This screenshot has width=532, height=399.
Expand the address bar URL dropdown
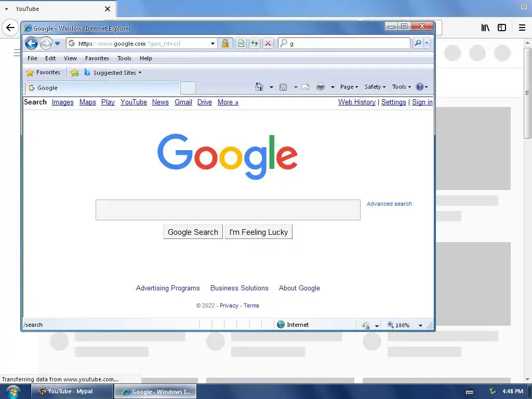point(212,44)
